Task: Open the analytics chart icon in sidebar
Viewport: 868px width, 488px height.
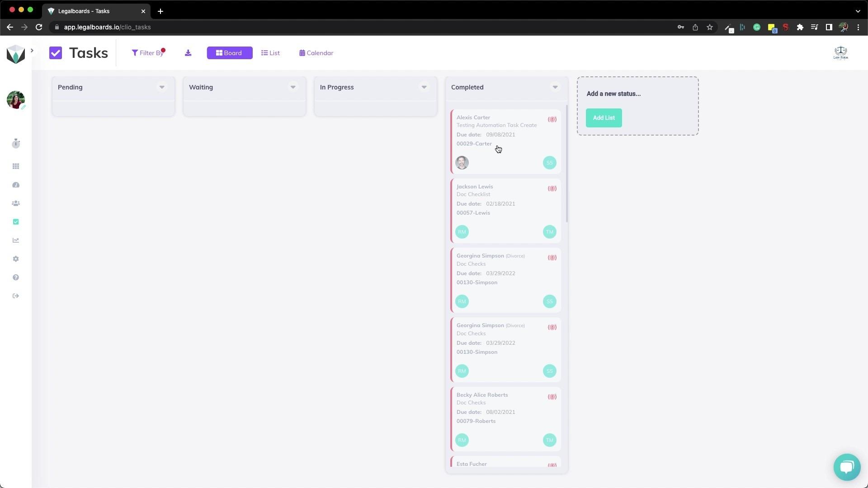Action: coord(16,240)
